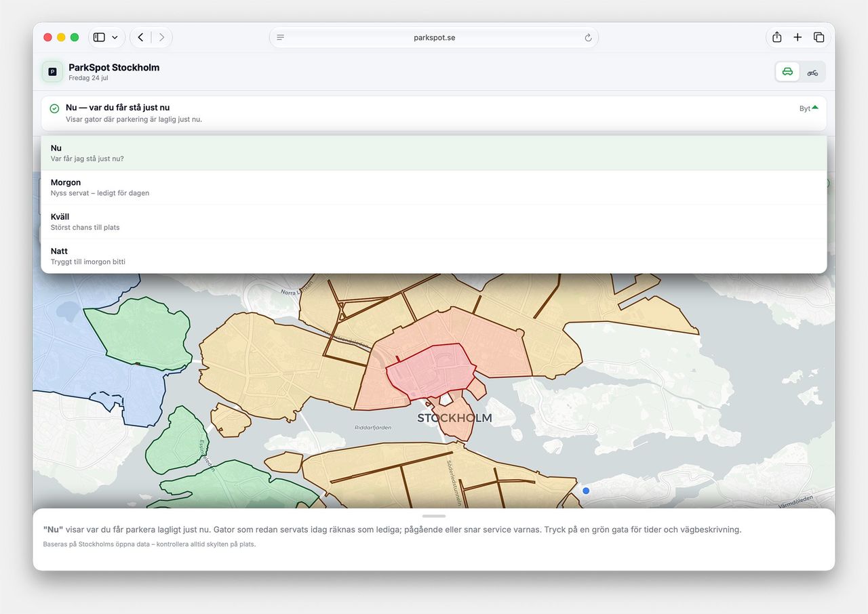This screenshot has height=614, width=868.
Task: Select the Nu mode option
Action: (434, 153)
